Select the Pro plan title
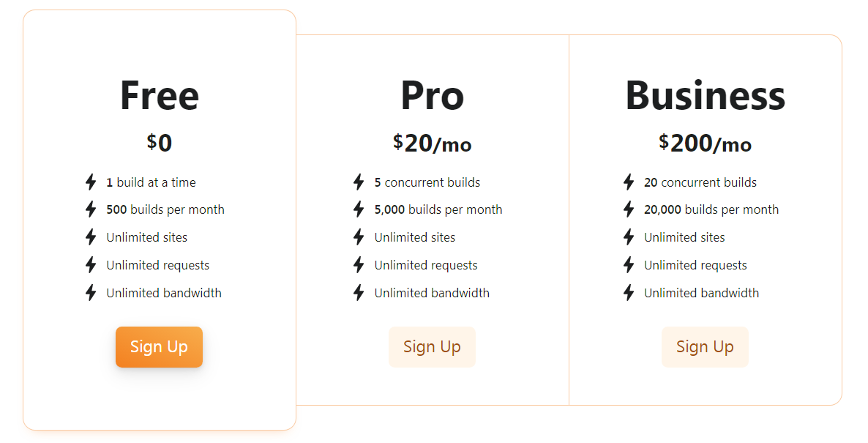868x443 pixels. tap(432, 95)
